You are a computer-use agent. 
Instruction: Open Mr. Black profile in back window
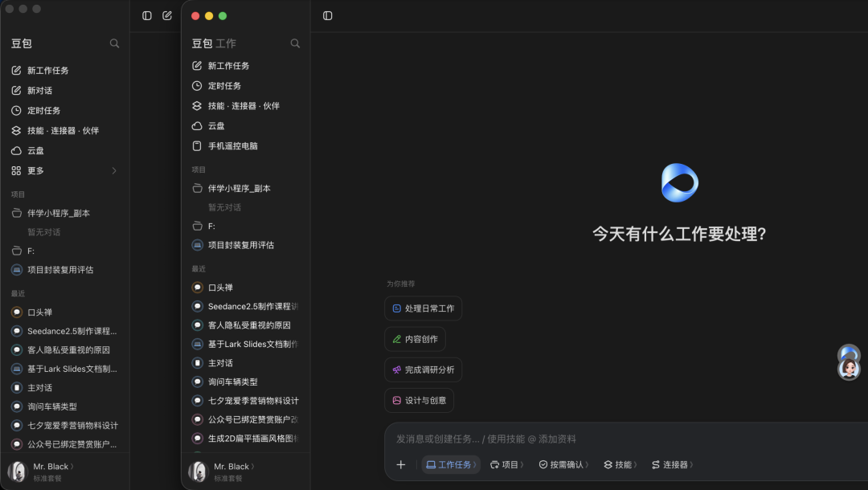tap(42, 472)
